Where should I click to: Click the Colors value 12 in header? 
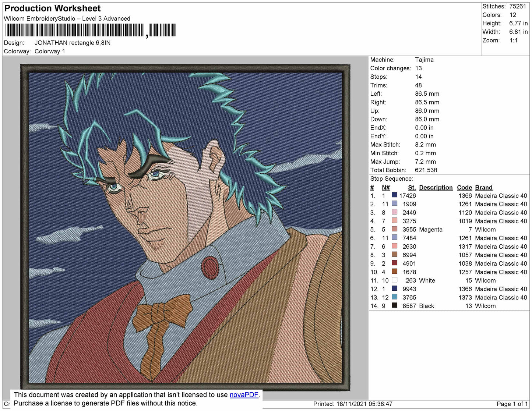tap(513, 15)
